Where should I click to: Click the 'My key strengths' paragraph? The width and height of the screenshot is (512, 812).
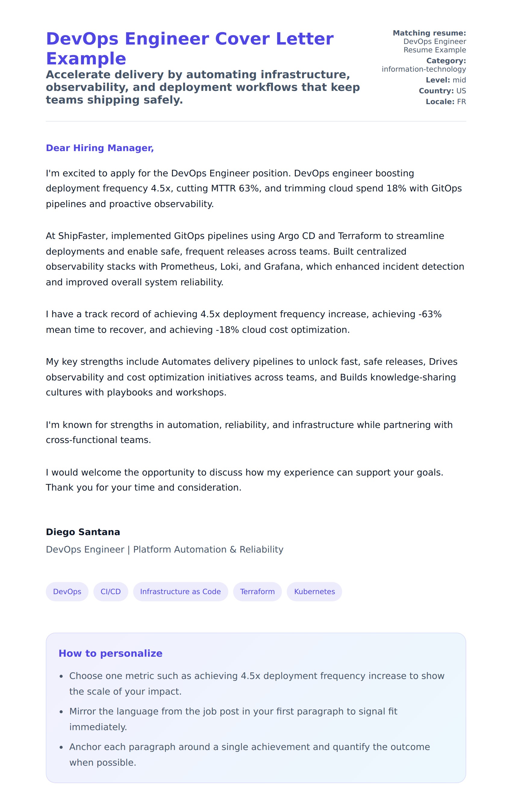[251, 377]
